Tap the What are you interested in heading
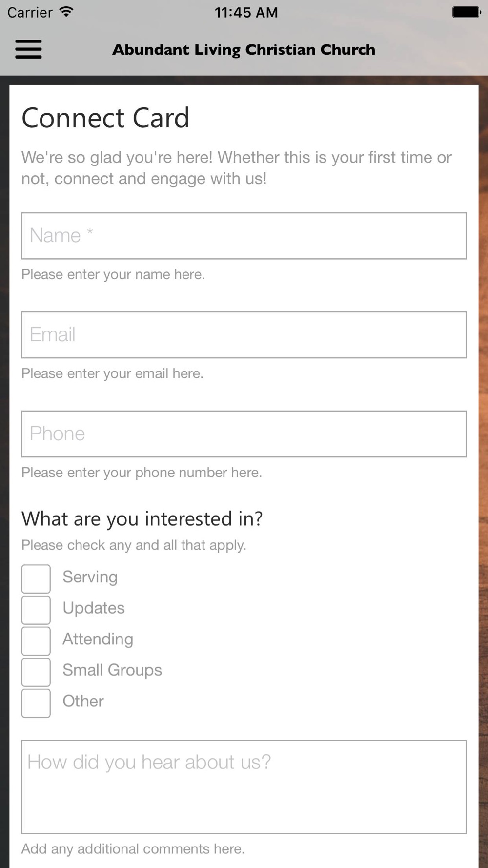 [x=142, y=519]
